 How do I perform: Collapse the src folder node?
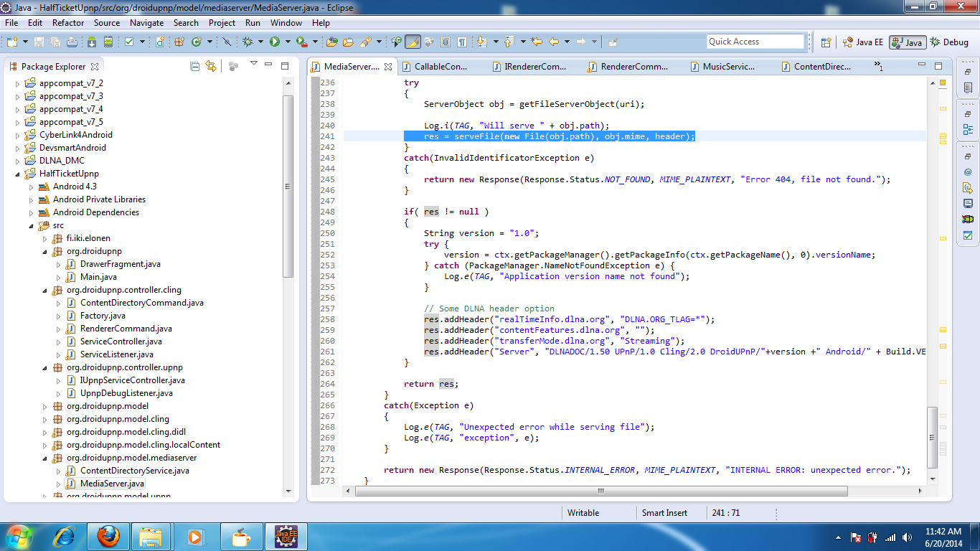32,225
